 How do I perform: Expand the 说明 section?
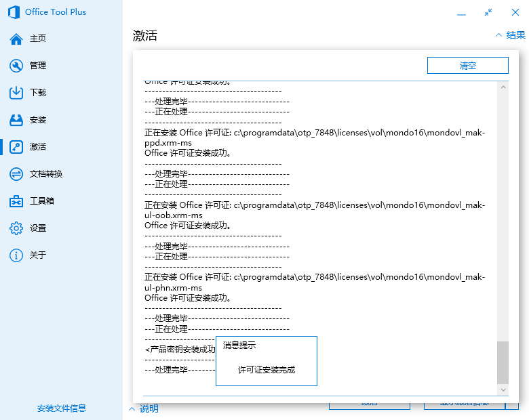tap(144, 408)
